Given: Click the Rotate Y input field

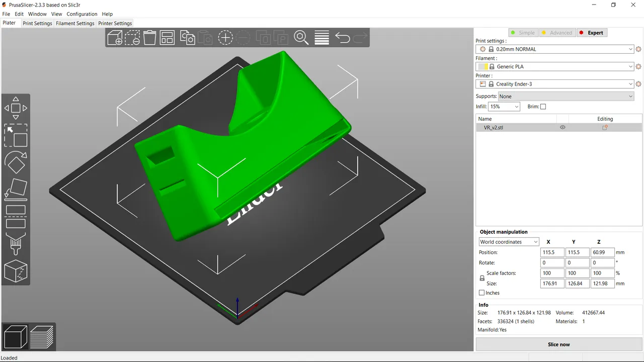Looking at the screenshot, I should (577, 263).
